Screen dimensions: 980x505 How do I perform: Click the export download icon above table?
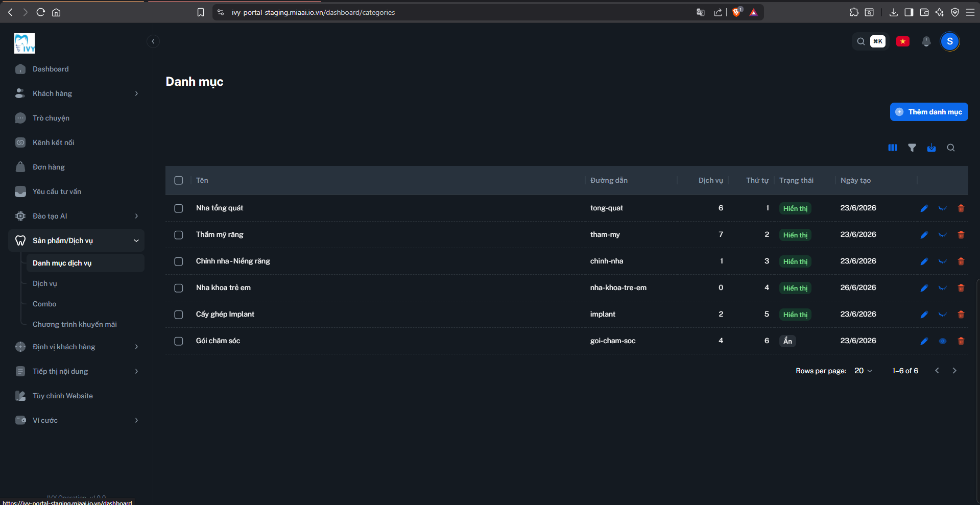[931, 148]
